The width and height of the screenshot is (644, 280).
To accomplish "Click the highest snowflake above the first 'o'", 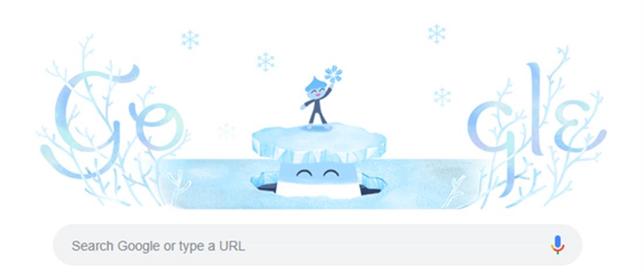I will (x=190, y=40).
